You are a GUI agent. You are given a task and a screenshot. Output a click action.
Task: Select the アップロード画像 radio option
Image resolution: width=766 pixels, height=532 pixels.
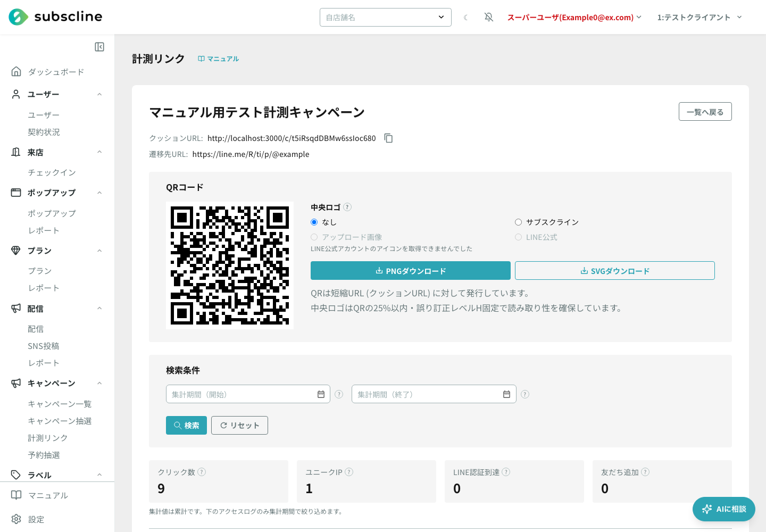(314, 237)
